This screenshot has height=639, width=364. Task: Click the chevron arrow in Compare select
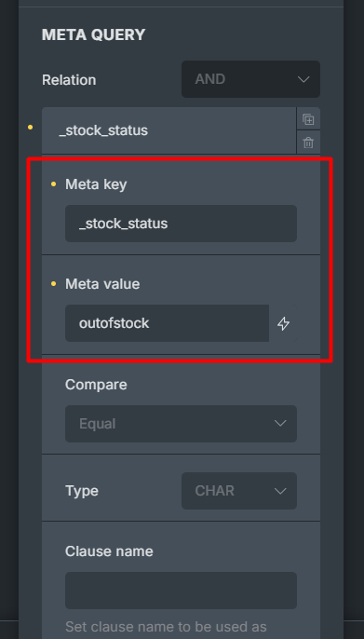point(280,424)
